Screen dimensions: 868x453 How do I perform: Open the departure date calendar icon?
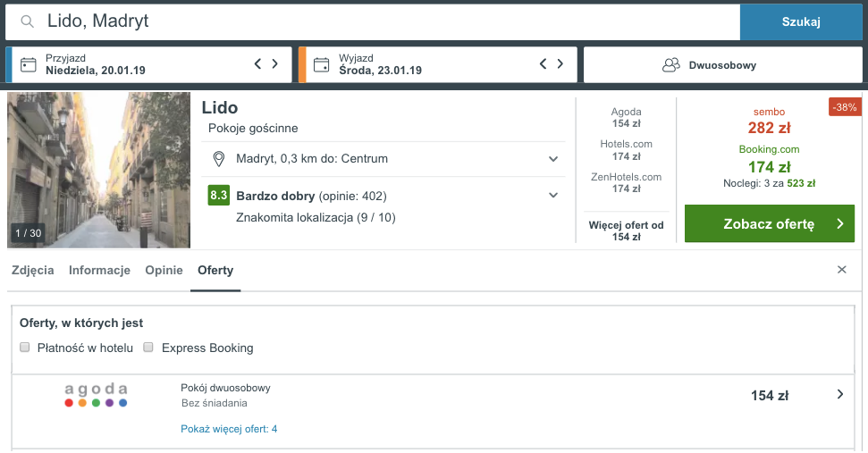click(x=321, y=64)
